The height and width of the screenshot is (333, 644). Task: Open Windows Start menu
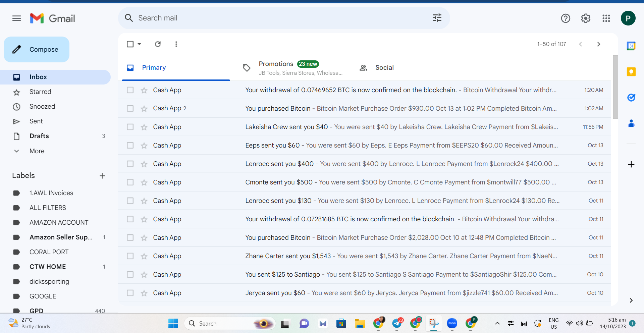coord(173,323)
